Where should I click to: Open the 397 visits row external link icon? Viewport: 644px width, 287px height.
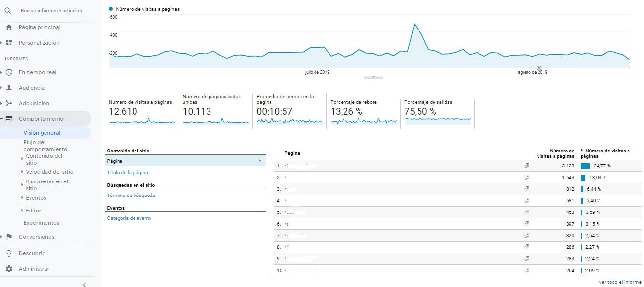point(527,224)
